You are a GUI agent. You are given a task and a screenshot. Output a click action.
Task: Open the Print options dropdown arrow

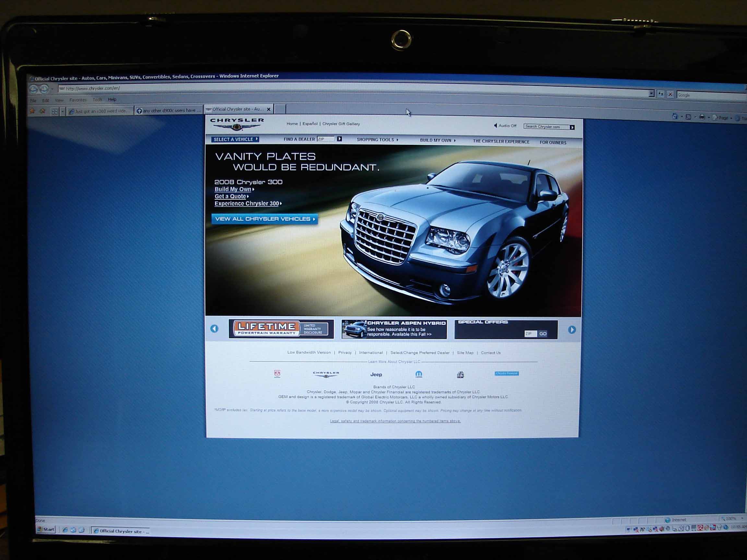tap(708, 117)
